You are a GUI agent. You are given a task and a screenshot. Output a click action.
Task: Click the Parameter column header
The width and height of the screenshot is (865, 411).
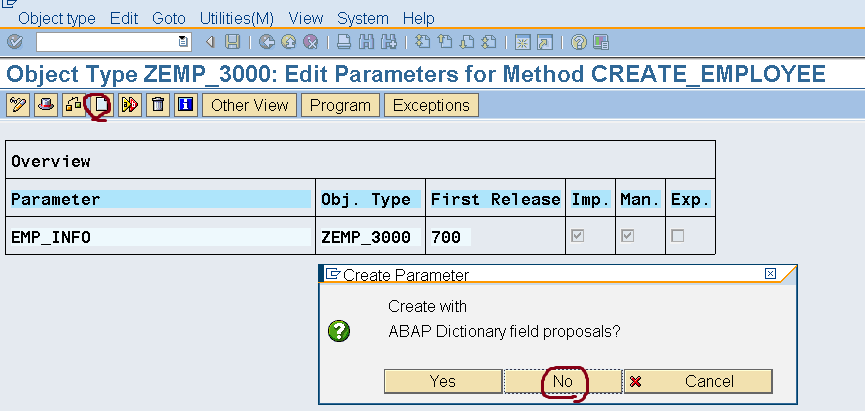pyautogui.click(x=161, y=199)
